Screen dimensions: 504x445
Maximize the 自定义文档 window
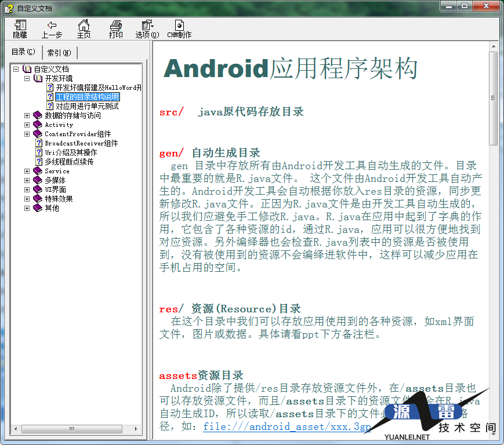tap(465, 6)
